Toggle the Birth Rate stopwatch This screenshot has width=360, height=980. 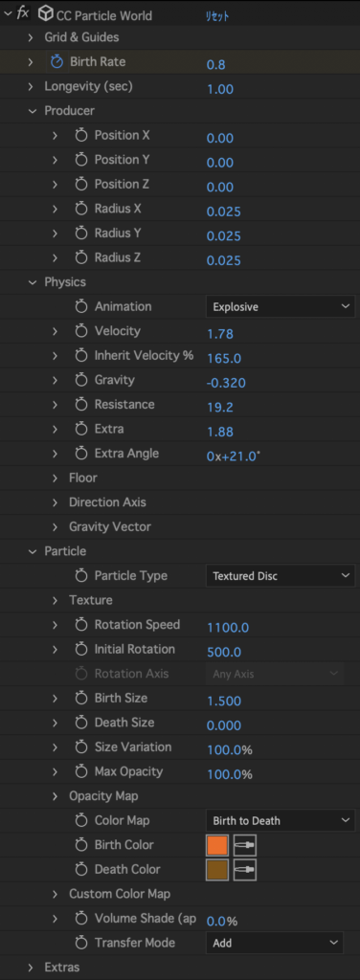[56, 62]
